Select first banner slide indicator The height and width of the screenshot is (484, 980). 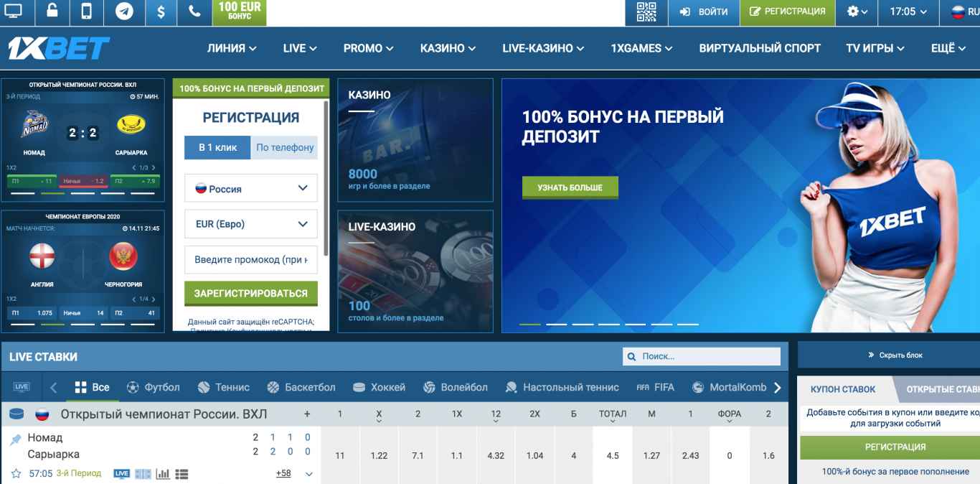point(530,325)
